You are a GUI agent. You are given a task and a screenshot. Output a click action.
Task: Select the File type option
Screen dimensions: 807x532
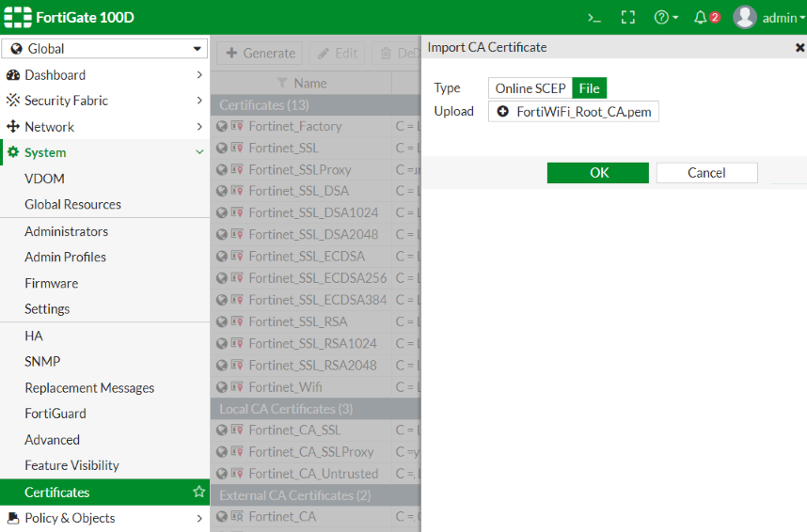[x=590, y=88]
